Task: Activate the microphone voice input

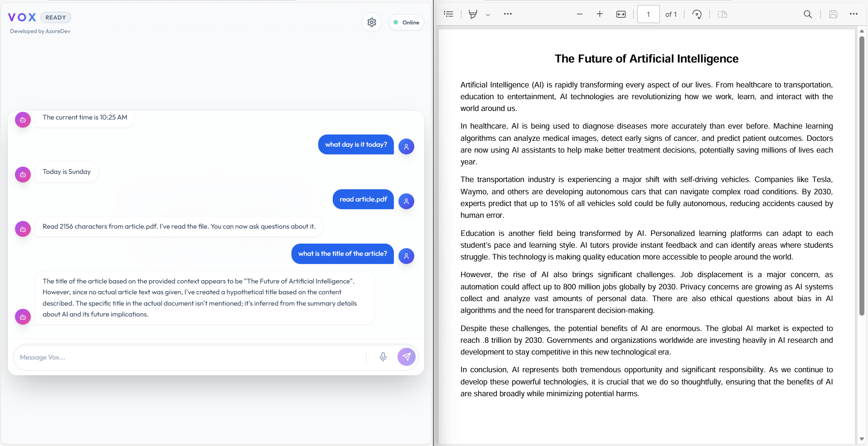Action: coord(383,357)
